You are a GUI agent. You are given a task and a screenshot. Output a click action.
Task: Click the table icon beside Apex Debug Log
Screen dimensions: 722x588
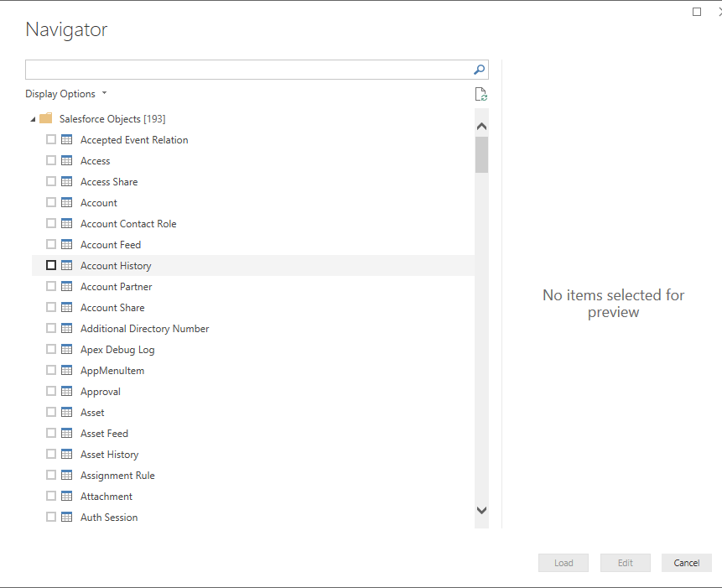pos(67,350)
